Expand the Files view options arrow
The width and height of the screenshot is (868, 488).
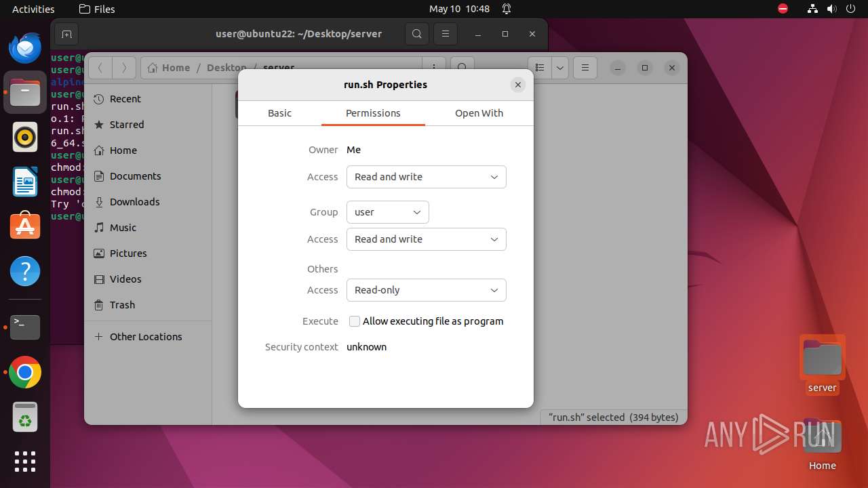(560, 68)
